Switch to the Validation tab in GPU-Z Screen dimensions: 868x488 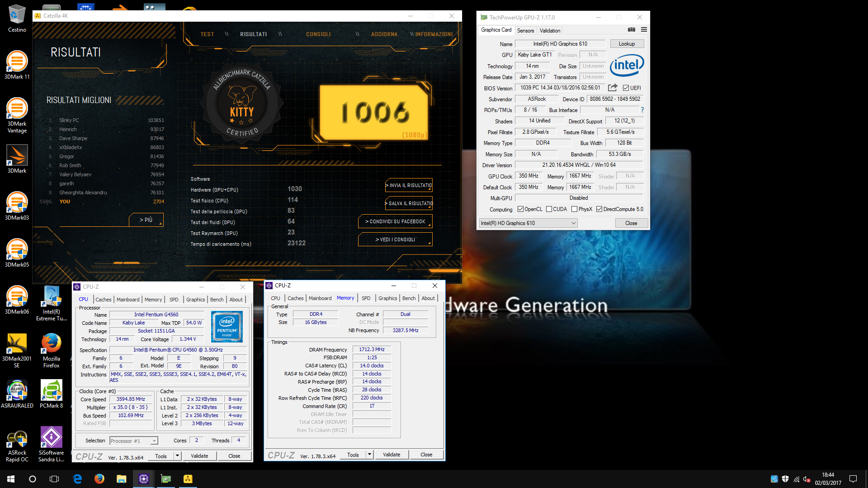point(550,30)
